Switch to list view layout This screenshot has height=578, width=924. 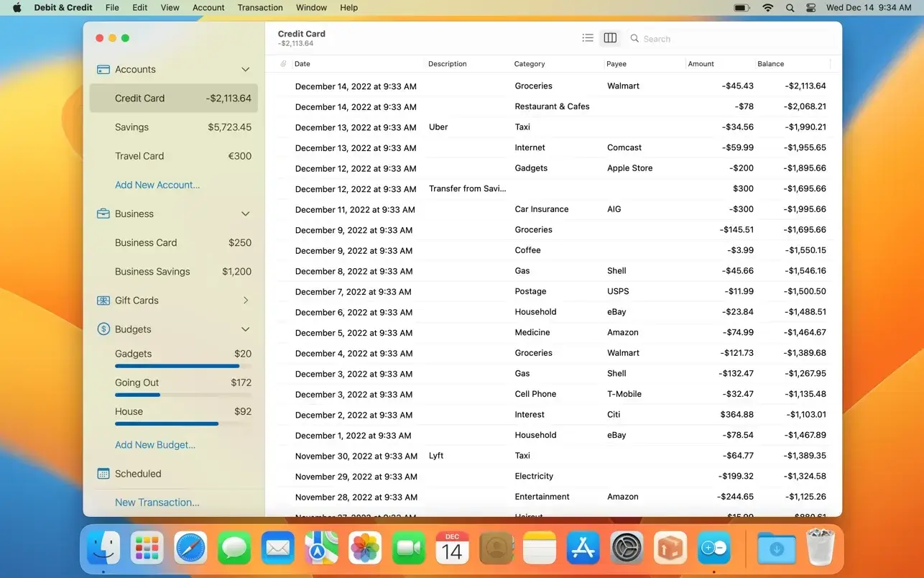tap(588, 38)
